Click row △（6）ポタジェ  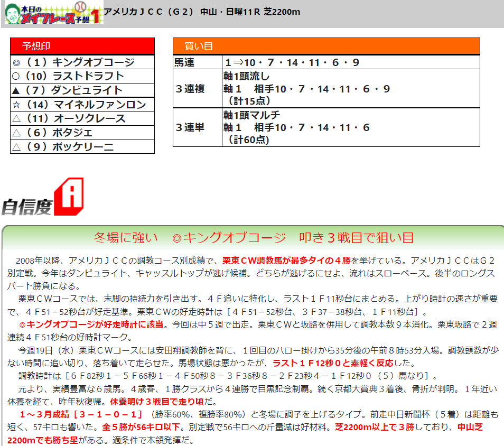(x=82, y=133)
